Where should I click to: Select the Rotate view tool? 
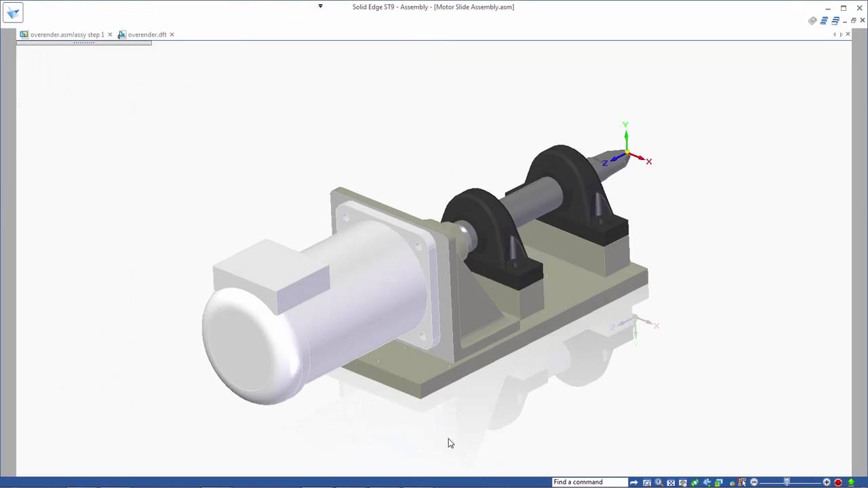pos(695,483)
